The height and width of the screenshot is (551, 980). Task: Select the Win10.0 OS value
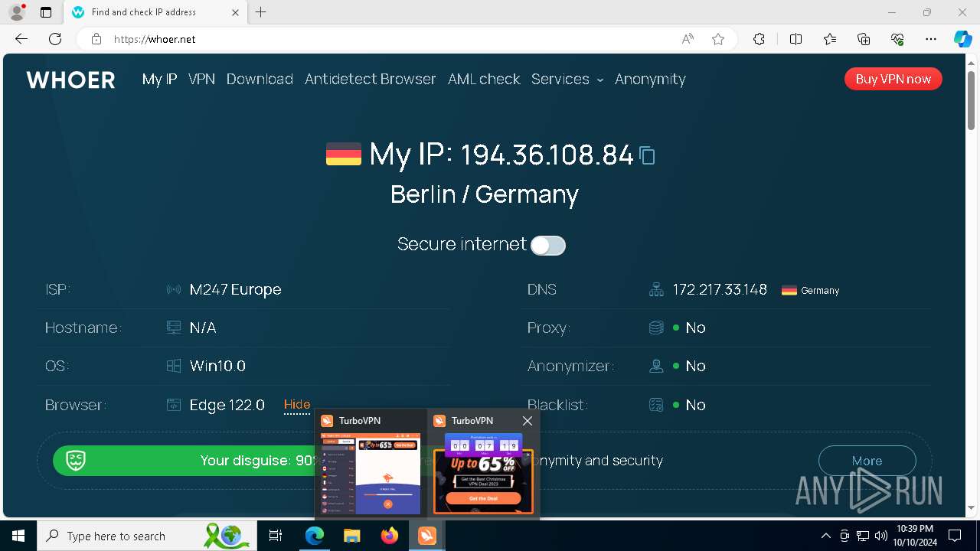point(217,366)
